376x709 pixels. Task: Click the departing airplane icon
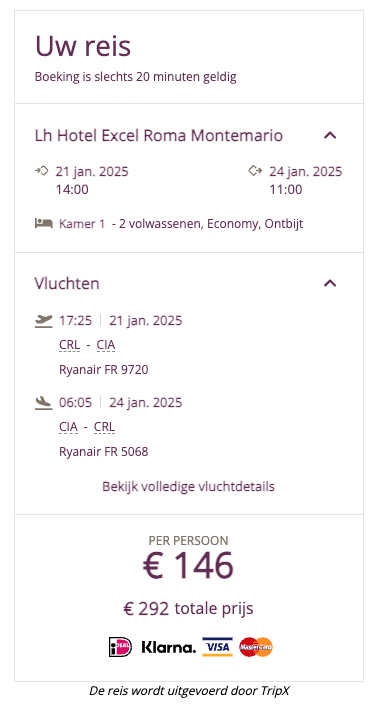(x=44, y=321)
